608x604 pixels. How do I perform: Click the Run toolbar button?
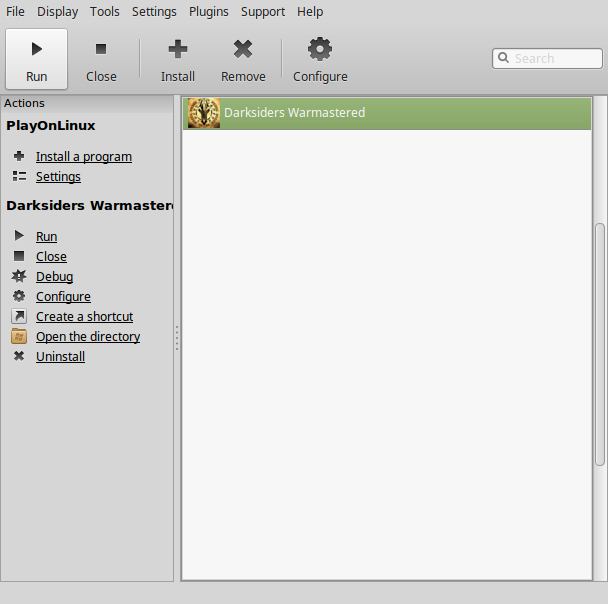[x=36, y=59]
